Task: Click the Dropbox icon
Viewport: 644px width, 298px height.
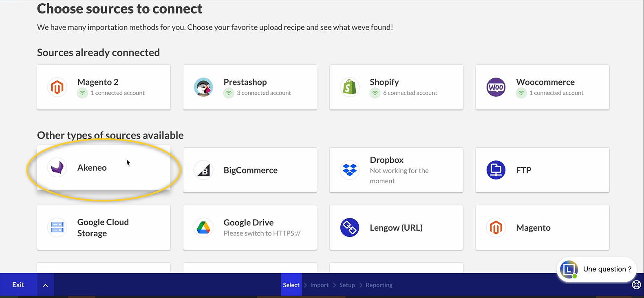Action: [x=350, y=170]
